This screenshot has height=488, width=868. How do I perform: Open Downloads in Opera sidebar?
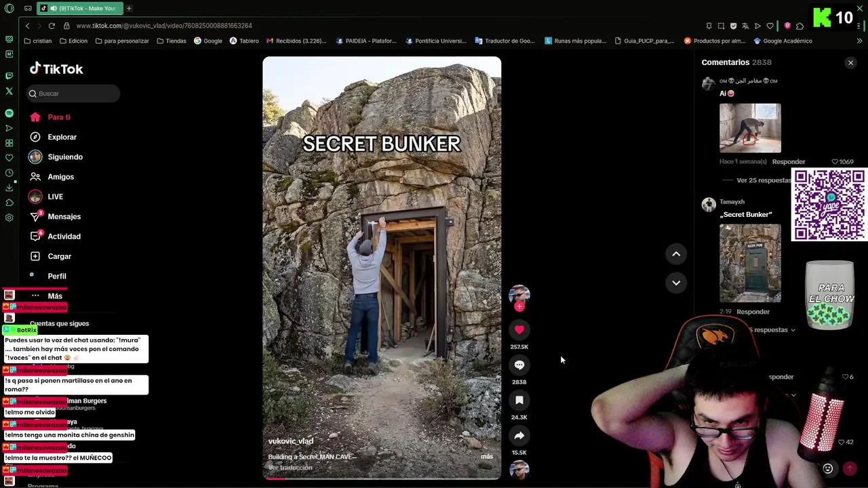coord(9,188)
